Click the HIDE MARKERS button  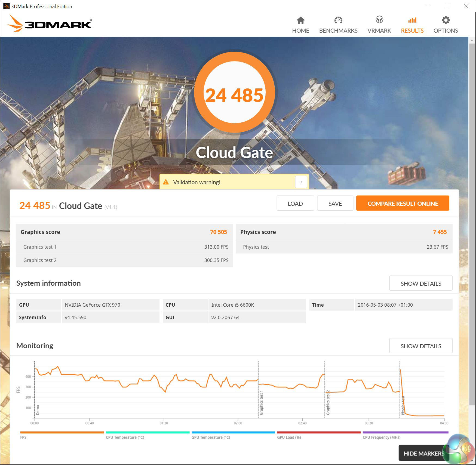[x=424, y=453]
